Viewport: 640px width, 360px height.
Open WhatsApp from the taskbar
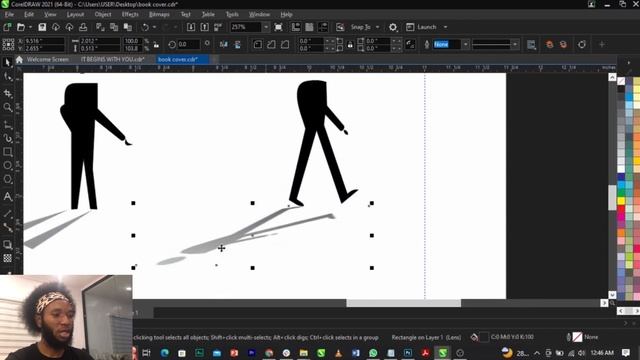tap(373, 353)
